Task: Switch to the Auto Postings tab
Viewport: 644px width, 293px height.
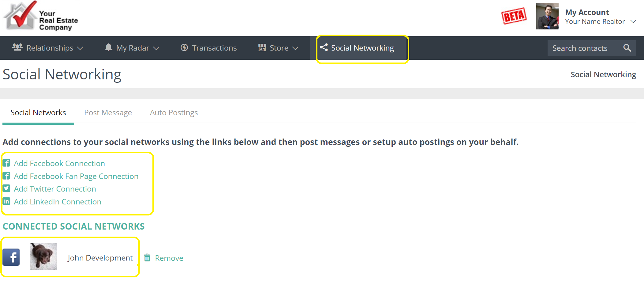Action: pyautogui.click(x=174, y=113)
